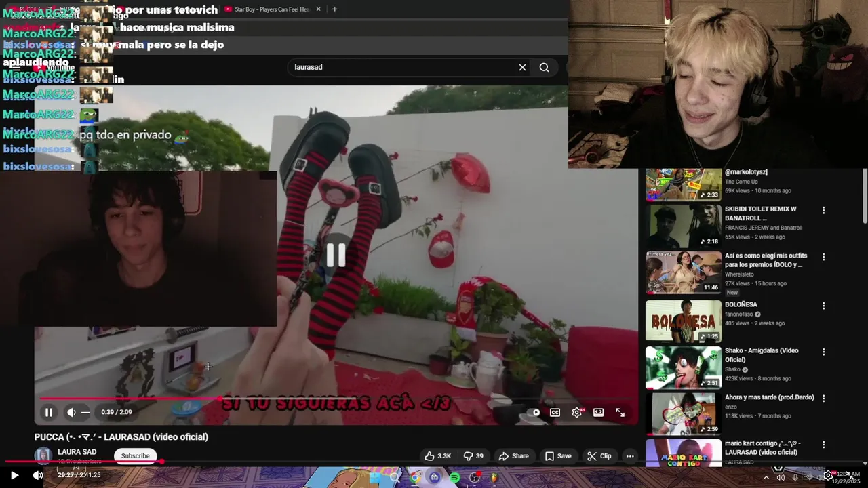Click the '0:39 / 2:09' time display
The height and width of the screenshot is (488, 868).
pyautogui.click(x=117, y=412)
